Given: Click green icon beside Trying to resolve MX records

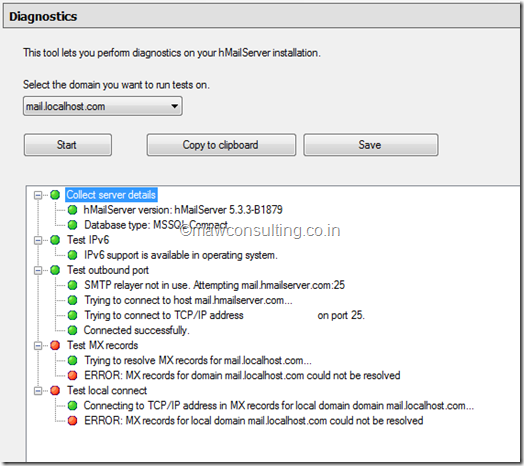Looking at the screenshot, I should 72,360.
